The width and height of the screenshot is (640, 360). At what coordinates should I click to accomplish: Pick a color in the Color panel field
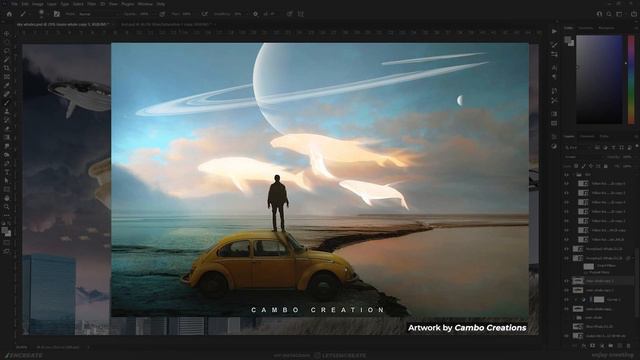[599, 80]
